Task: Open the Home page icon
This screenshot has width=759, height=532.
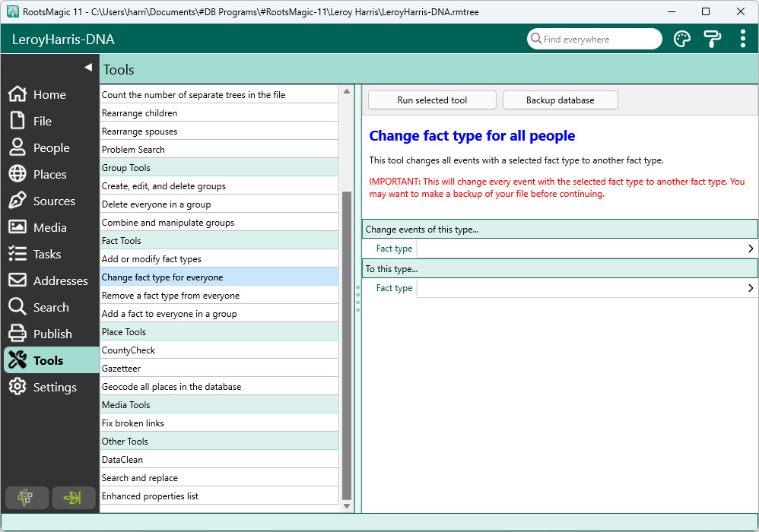Action: point(17,93)
